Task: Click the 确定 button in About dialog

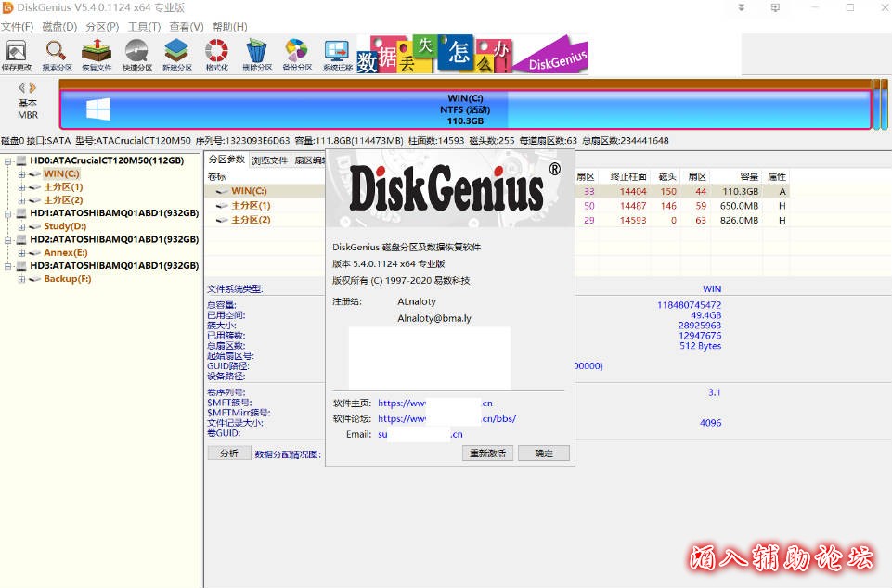Action: (544, 454)
